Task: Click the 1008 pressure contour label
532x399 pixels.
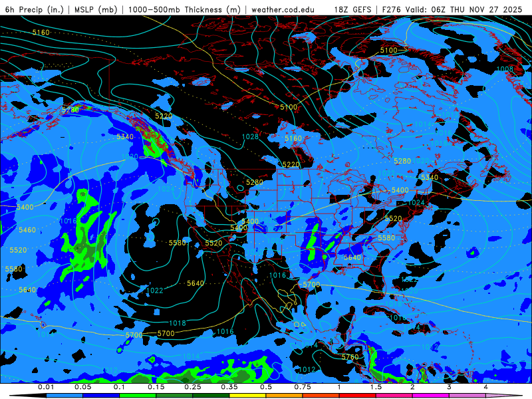Action: point(505,69)
